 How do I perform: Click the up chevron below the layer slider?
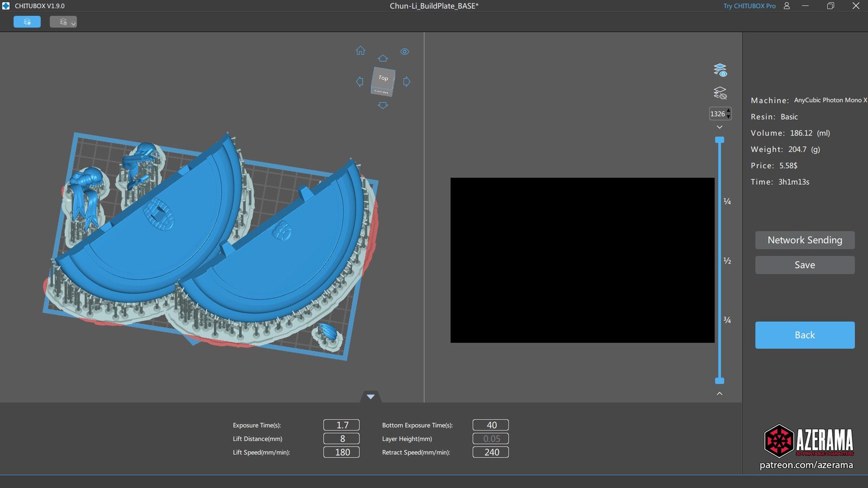(x=720, y=394)
